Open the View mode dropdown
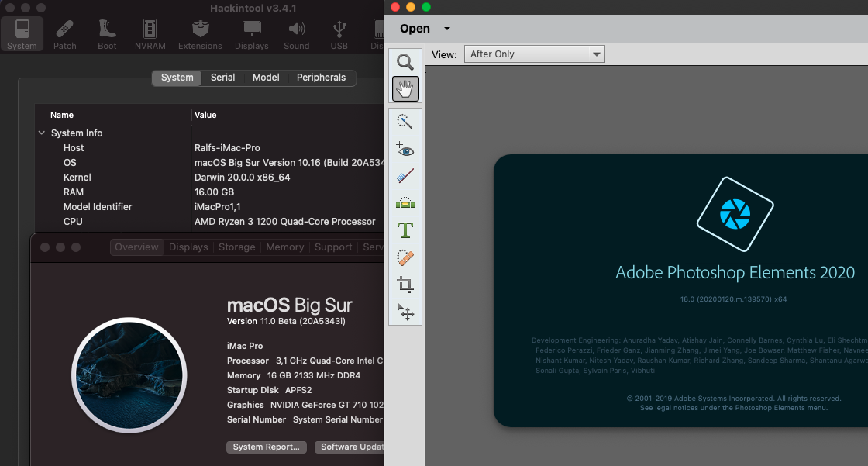This screenshot has height=466, width=868. tap(534, 54)
